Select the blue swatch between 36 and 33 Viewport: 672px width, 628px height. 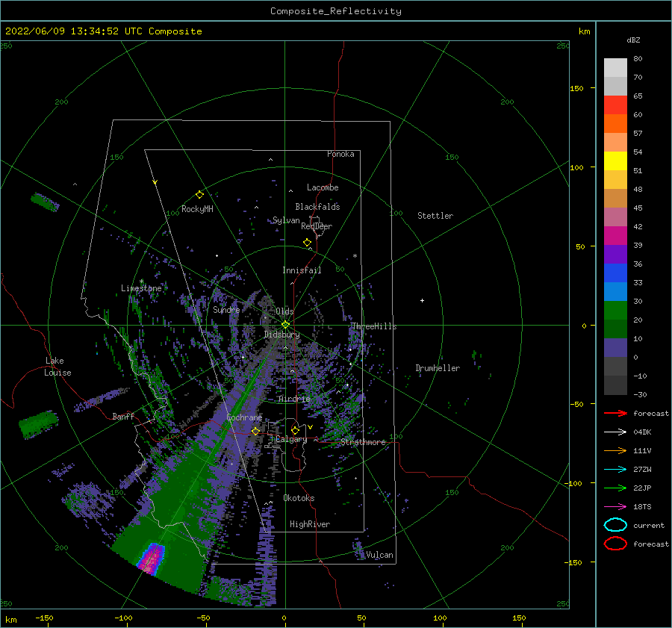[615, 273]
